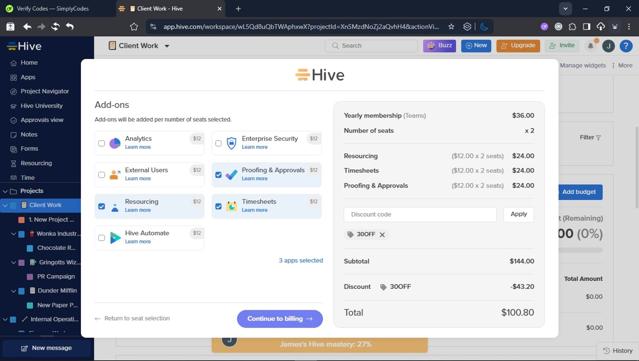
Task: Check the Analytics add-on checkbox
Action: point(101,143)
